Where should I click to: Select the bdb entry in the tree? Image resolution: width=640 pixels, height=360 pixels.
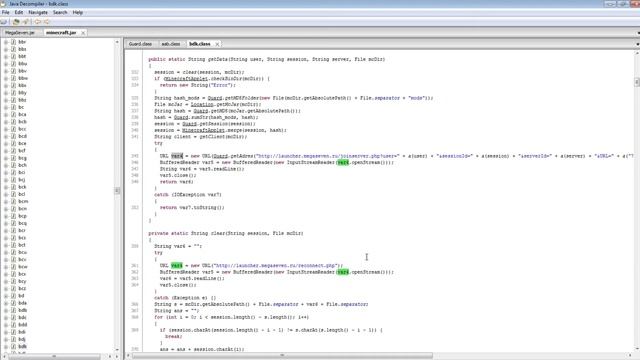tap(22, 310)
